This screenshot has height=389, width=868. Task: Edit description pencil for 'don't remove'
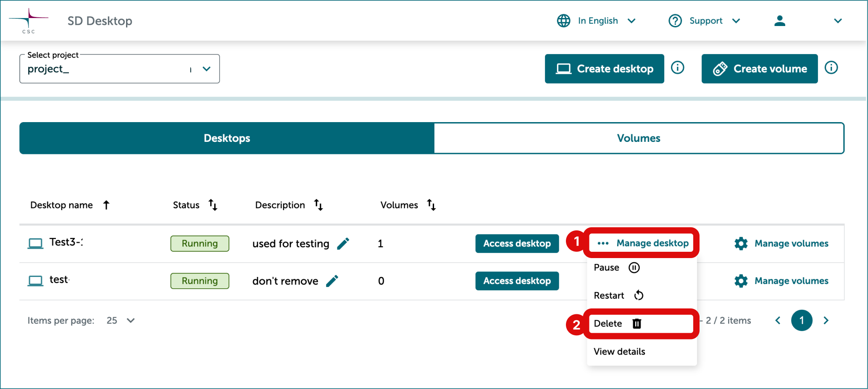pyautogui.click(x=332, y=281)
